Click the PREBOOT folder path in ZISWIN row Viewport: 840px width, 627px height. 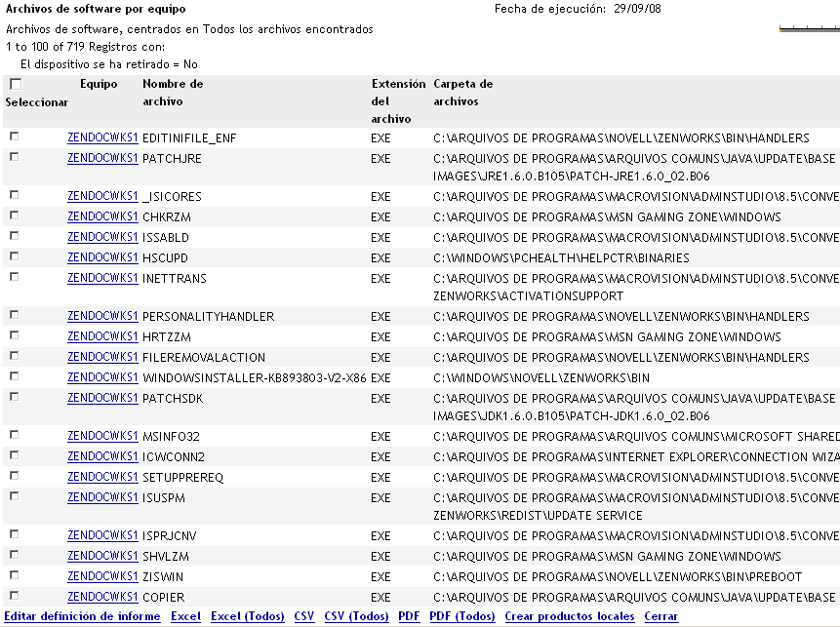pos(618,577)
